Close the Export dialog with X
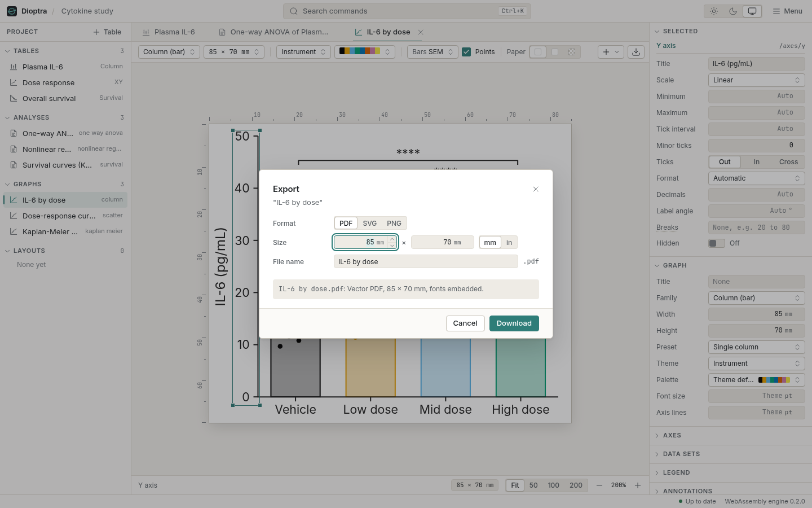 536,189
